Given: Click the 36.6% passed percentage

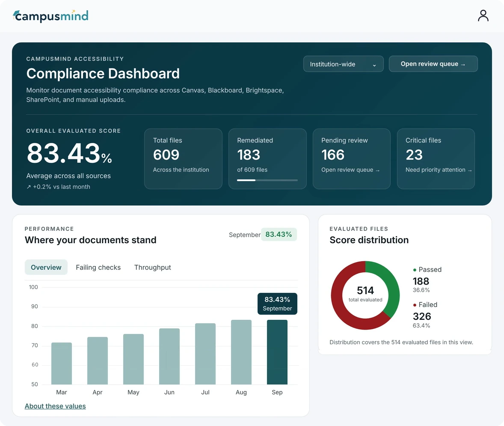Looking at the screenshot, I should [x=421, y=290].
